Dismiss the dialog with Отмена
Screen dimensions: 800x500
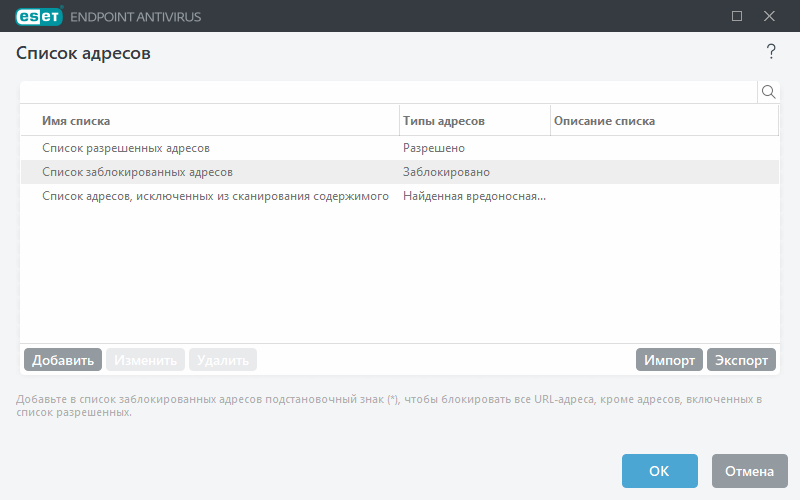tap(749, 471)
